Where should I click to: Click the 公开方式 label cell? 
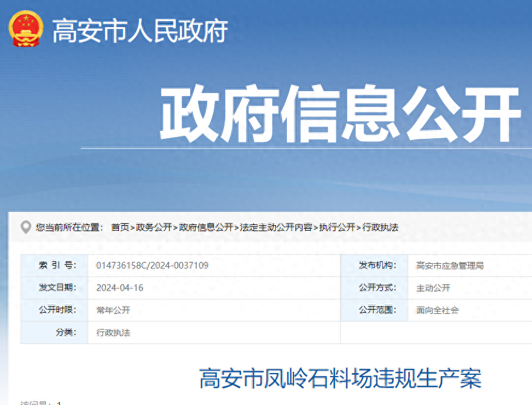click(374, 288)
